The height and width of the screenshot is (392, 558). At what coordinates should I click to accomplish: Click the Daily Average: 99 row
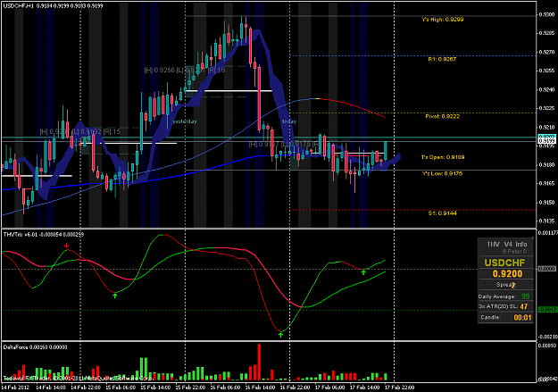click(505, 296)
